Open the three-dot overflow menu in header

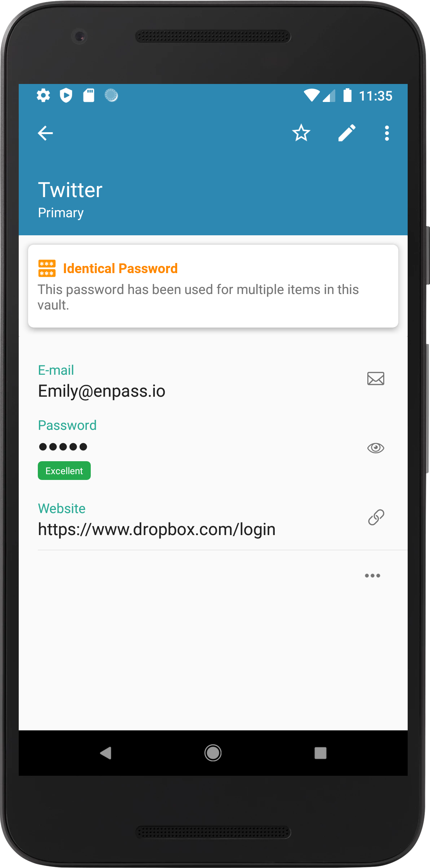pyautogui.click(x=387, y=133)
